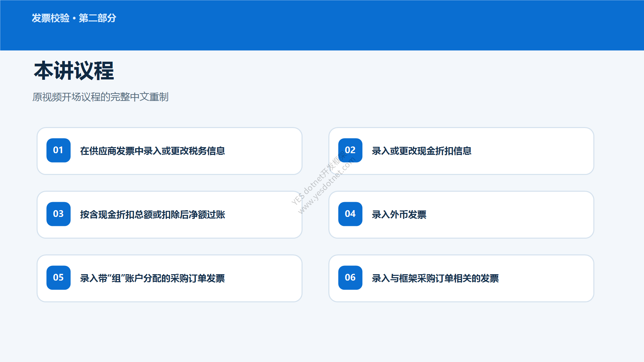The height and width of the screenshot is (362, 644).
Task: Select text 录入外币发票
Action: (x=399, y=215)
